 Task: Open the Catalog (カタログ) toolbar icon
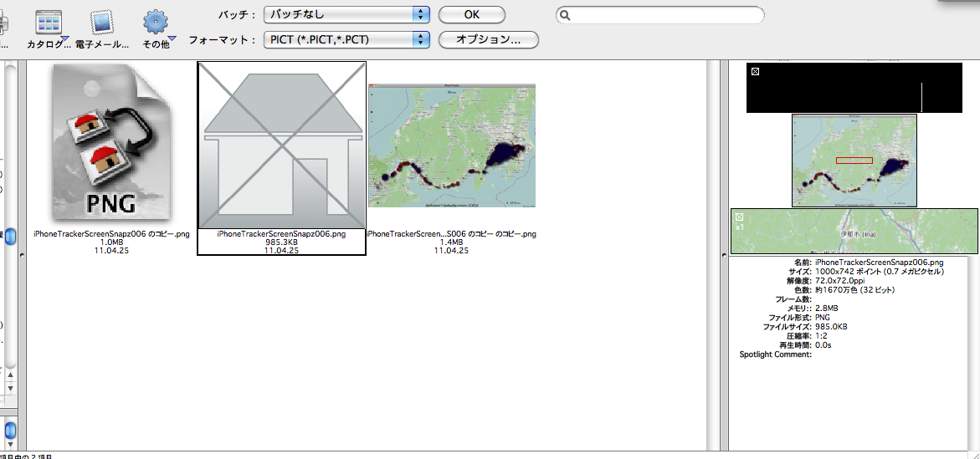point(49,23)
